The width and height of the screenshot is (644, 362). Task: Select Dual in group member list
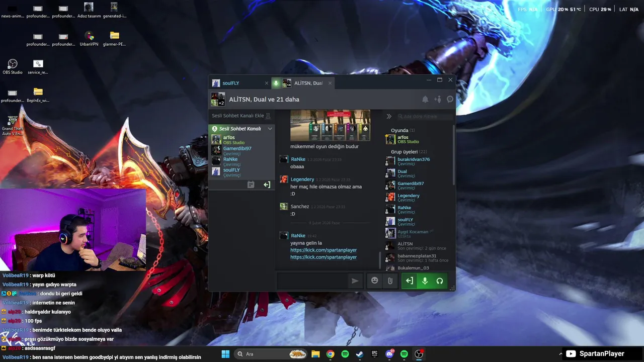418,173
